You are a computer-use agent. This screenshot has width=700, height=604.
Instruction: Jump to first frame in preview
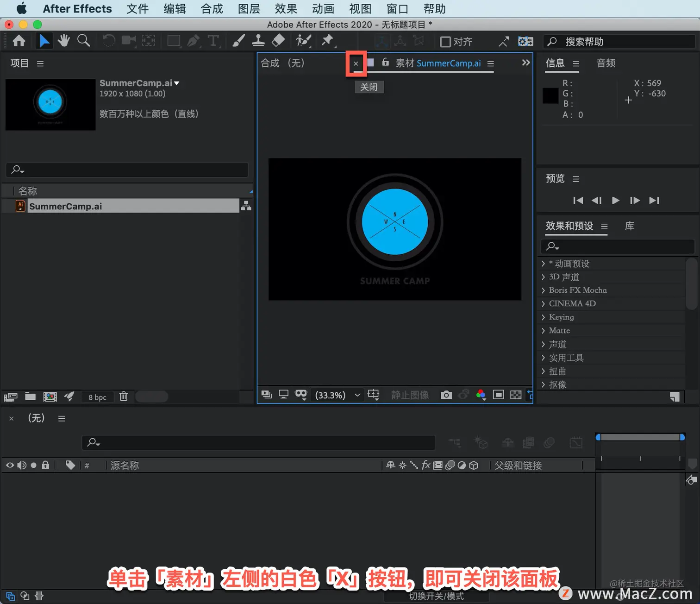click(x=578, y=201)
